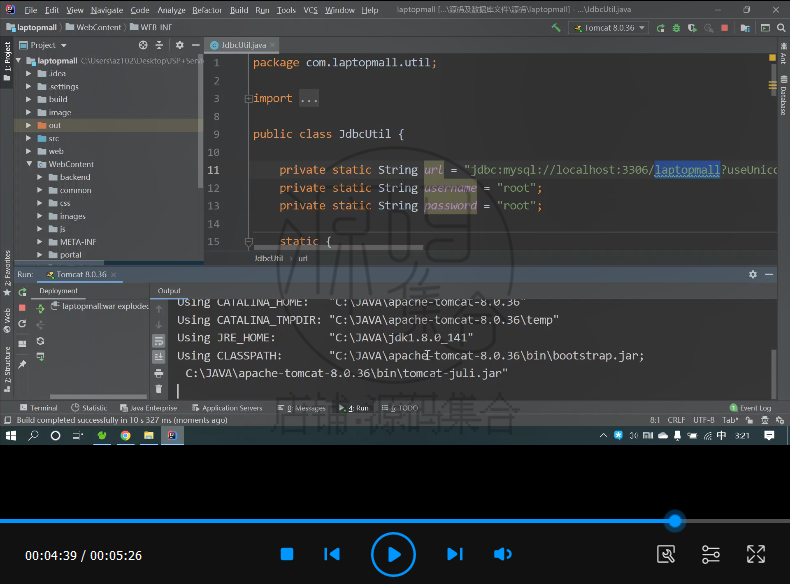Open the Build menu
Screen dimensions: 790x584
(x=239, y=10)
